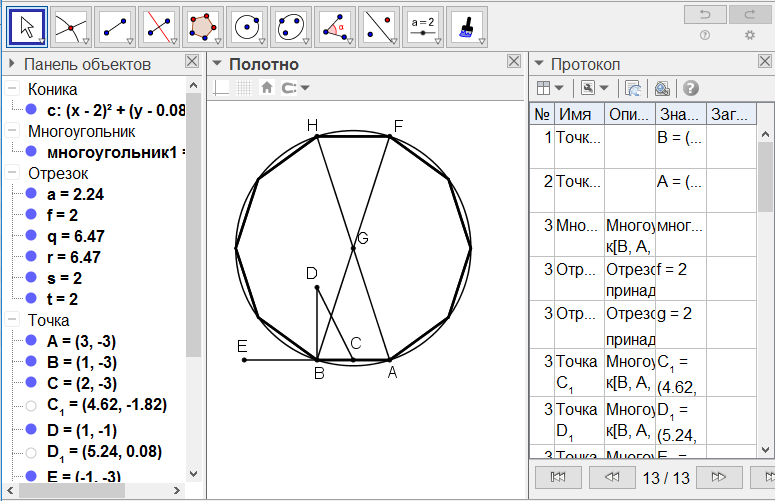775x501 pixels.
Task: Toggle the Полотно view style bar
Action: pos(217,64)
